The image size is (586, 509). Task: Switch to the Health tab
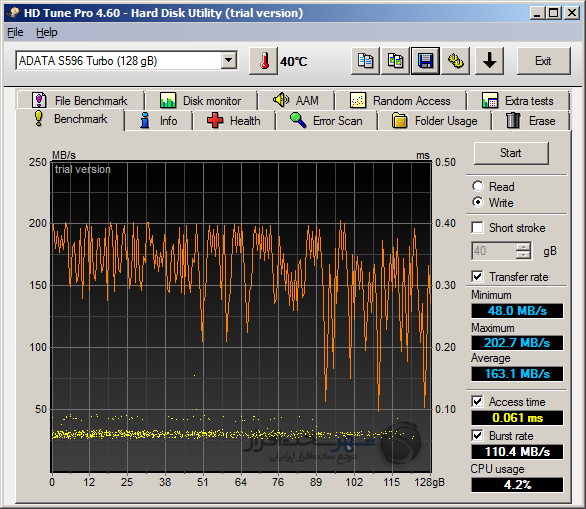coord(234,121)
